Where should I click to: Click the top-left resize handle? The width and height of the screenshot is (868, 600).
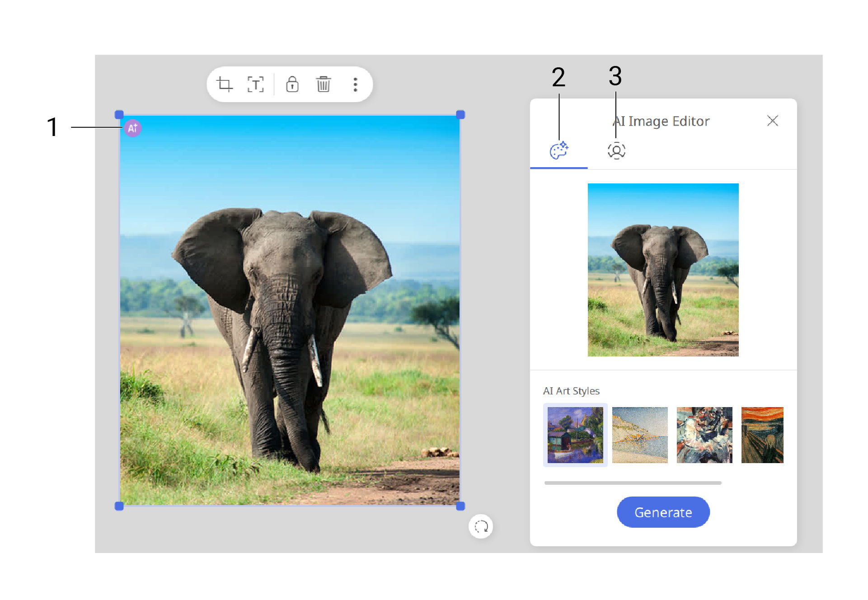pyautogui.click(x=119, y=115)
